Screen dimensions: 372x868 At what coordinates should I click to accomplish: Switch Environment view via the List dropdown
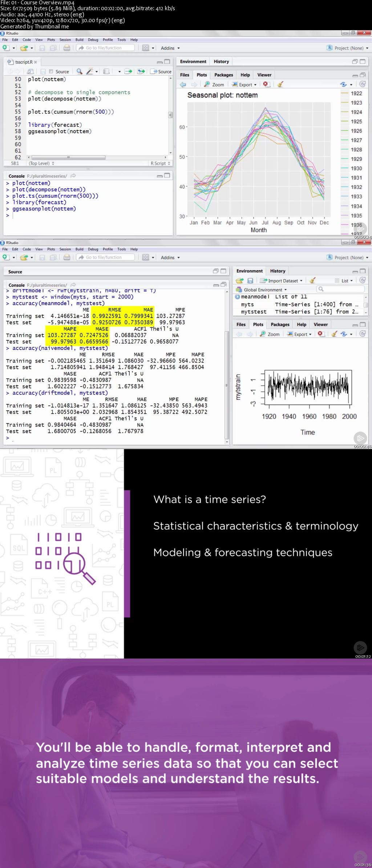tap(344, 280)
